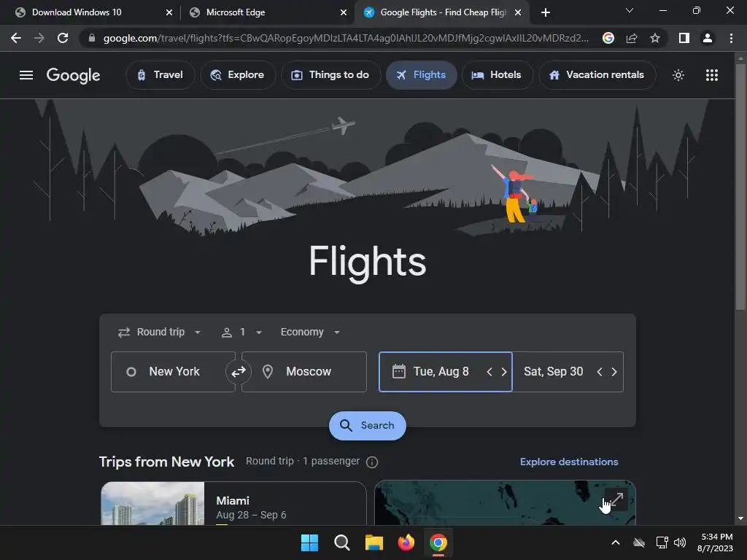Screen dimensions: 747x560
Task: Move return date one day later
Action: 614,372
